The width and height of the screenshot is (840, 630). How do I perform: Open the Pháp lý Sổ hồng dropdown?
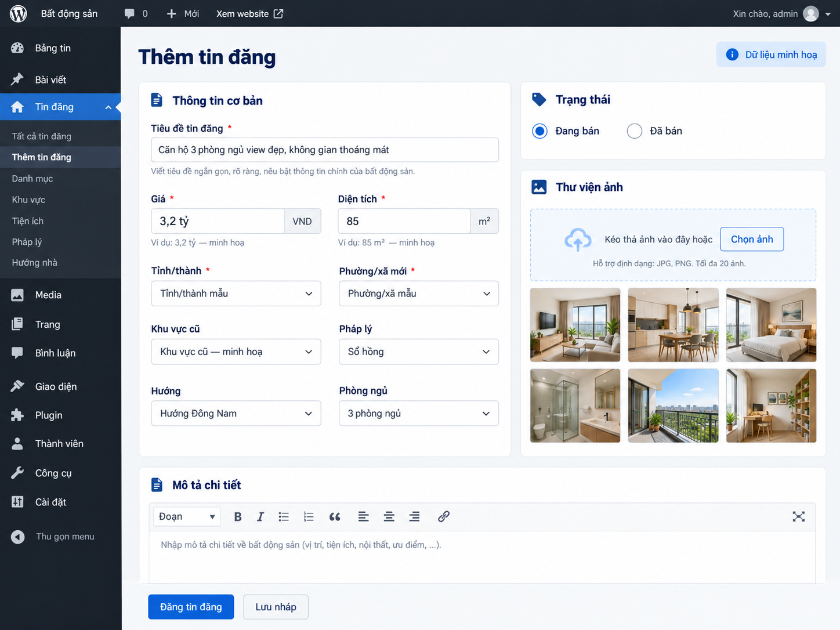[419, 352]
